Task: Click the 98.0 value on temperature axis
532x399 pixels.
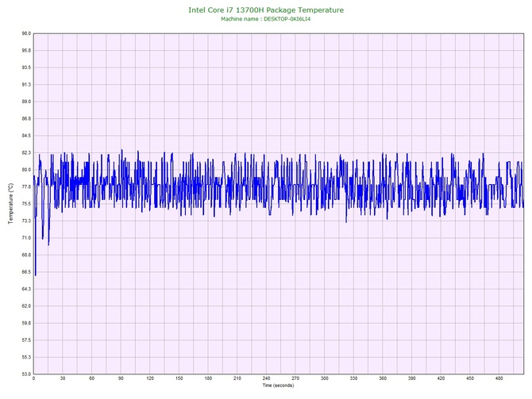Action: pos(26,33)
